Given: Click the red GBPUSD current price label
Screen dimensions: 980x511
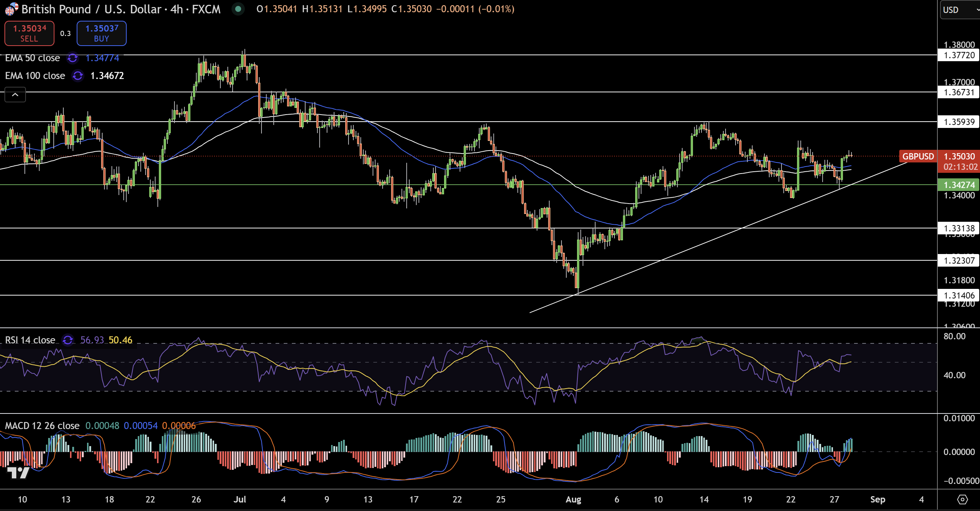Looking at the screenshot, I should click(x=918, y=156).
